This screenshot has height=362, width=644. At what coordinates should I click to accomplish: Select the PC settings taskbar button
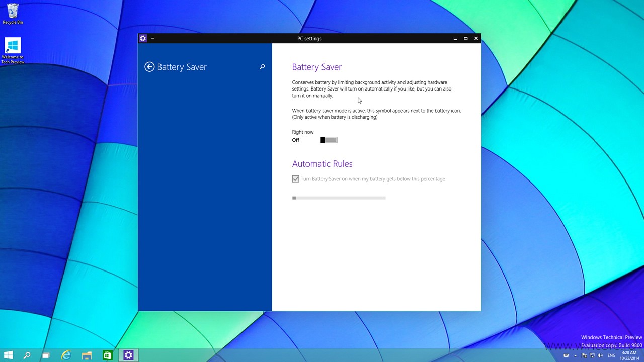[128, 355]
